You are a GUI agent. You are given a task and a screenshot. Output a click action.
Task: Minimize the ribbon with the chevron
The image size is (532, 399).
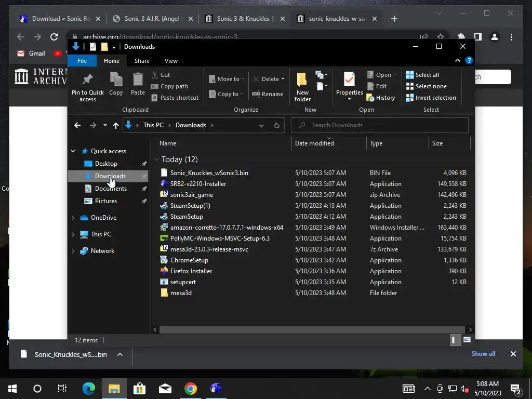coord(457,60)
